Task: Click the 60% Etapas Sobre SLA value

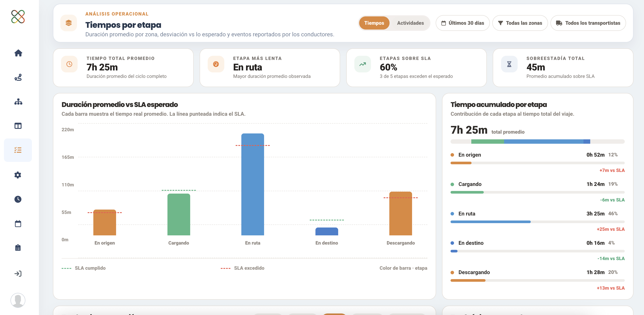Action: pos(388,67)
